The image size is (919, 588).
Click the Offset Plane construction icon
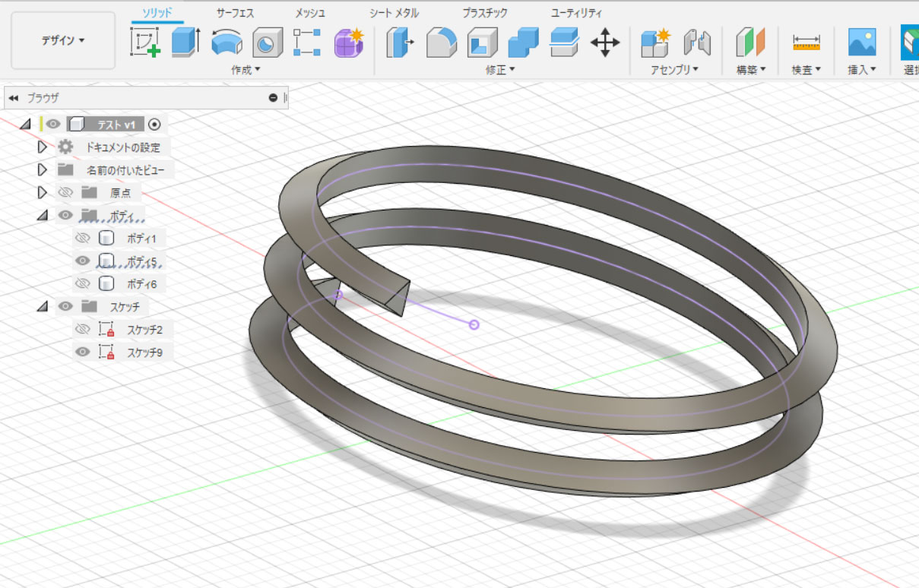751,43
